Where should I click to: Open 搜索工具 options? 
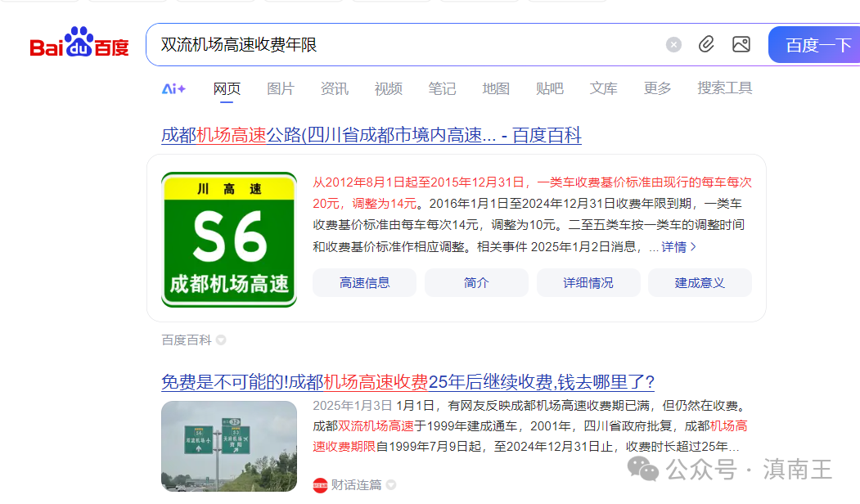[x=724, y=88]
